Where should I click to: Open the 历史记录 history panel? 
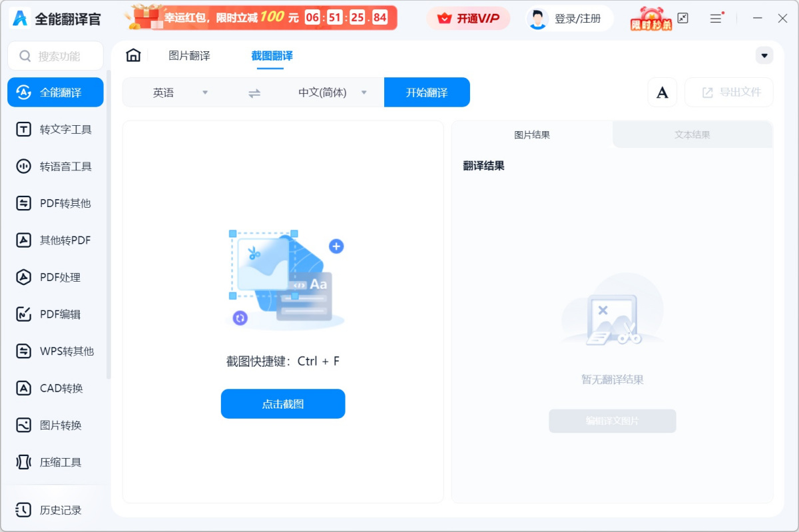55,510
